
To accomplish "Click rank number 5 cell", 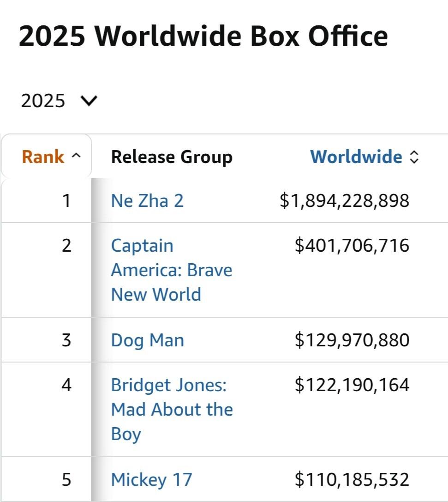I will [66, 479].
